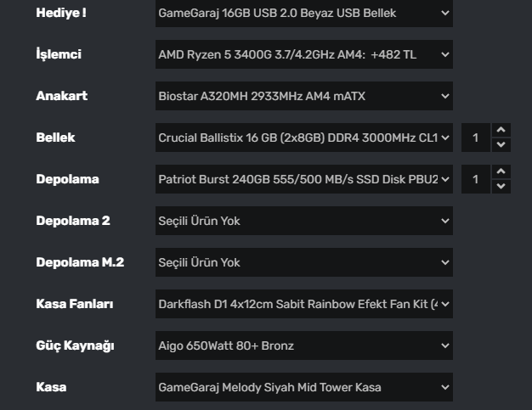
Task: Increase Depolama quantity with up arrow
Action: click(x=501, y=171)
